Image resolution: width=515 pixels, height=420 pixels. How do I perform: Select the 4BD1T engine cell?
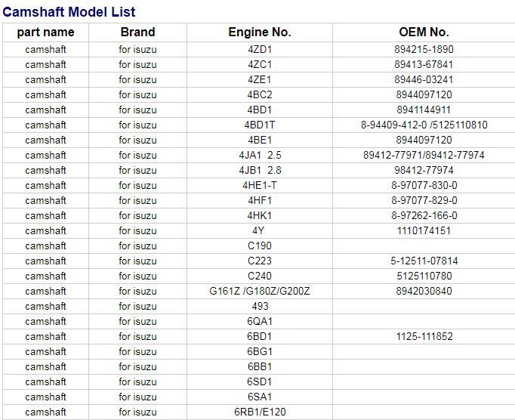point(260,125)
